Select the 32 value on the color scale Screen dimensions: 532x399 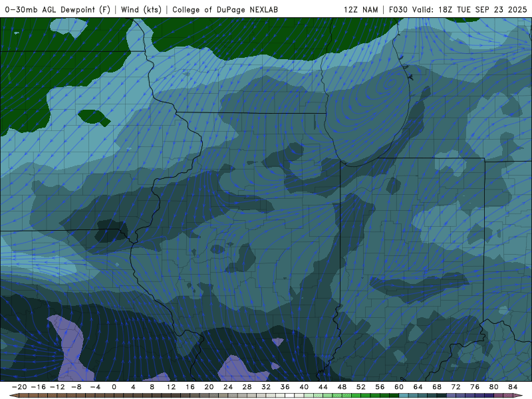266,387
